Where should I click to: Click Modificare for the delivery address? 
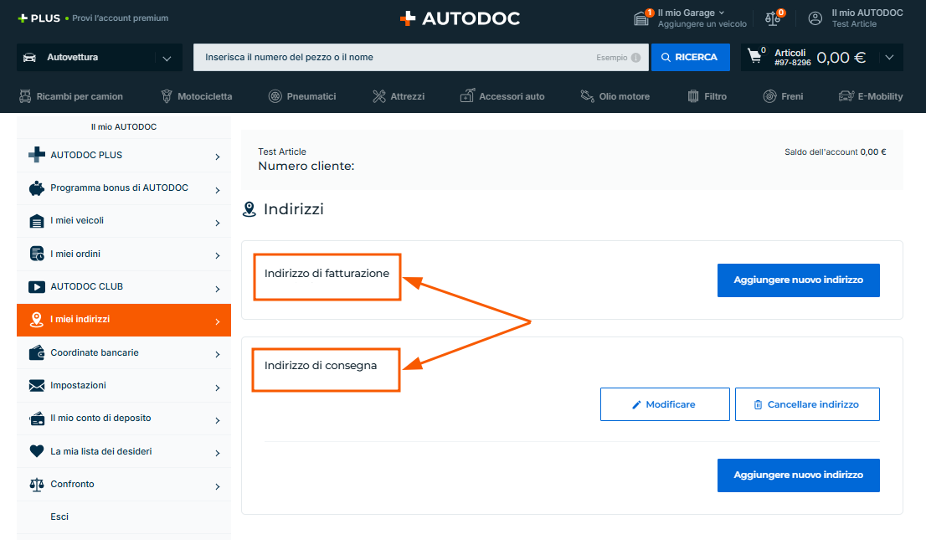coord(664,404)
